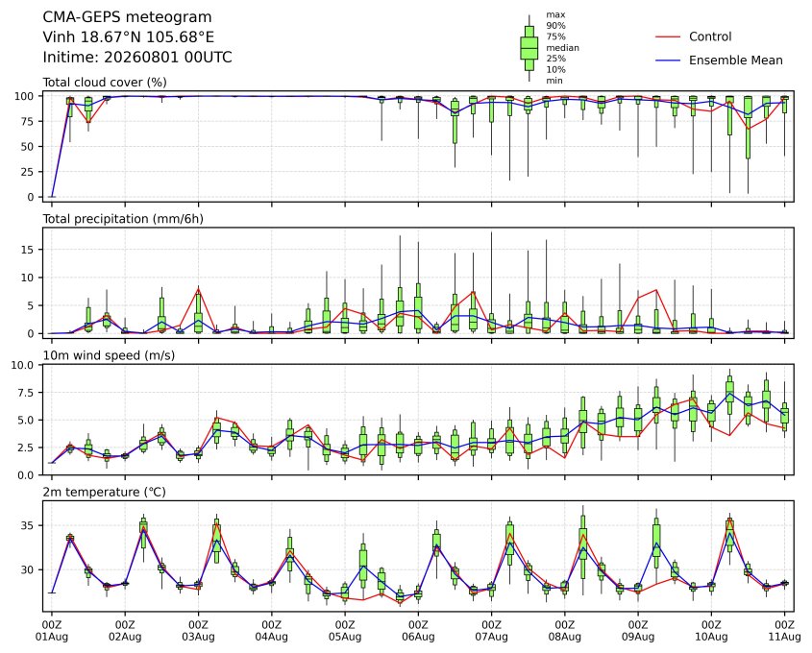
Task: Click the Total precipitation panel title
Action: [123, 219]
